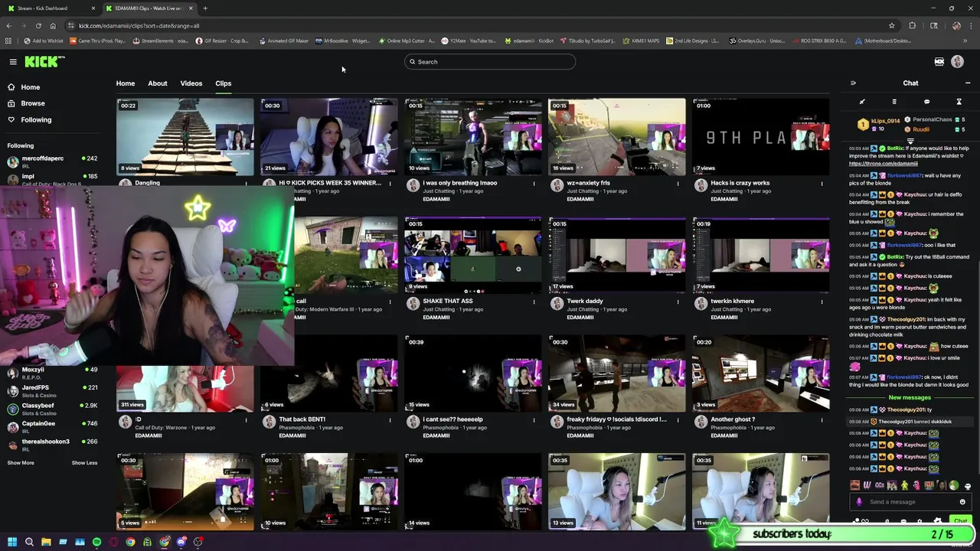Click Show Less in the sidebar
The width and height of the screenshot is (980, 551).
[x=84, y=463]
